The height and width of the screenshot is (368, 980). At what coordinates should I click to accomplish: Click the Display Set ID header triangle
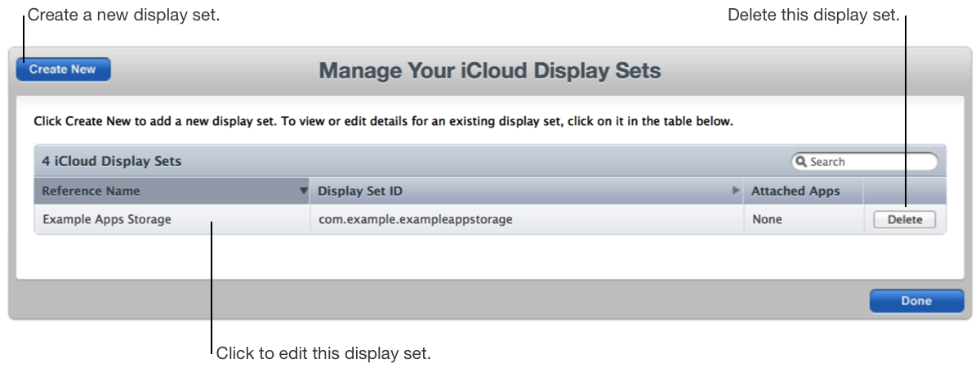click(736, 191)
